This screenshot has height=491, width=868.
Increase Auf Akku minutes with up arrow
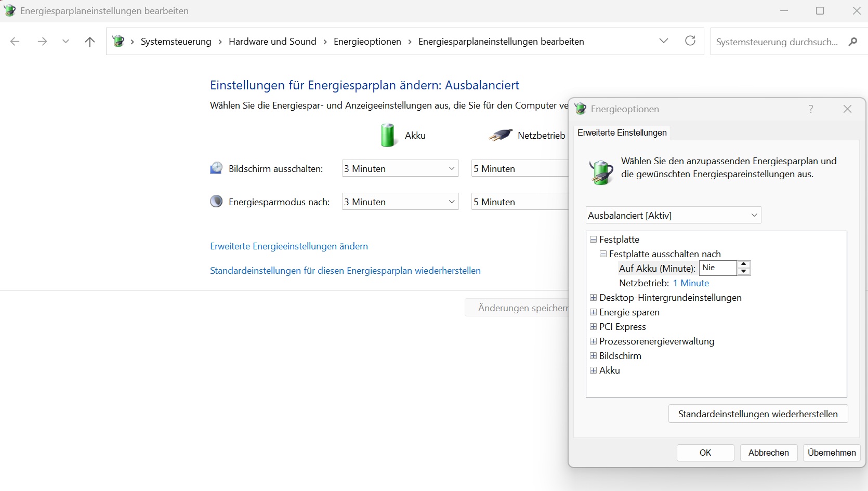coord(744,264)
